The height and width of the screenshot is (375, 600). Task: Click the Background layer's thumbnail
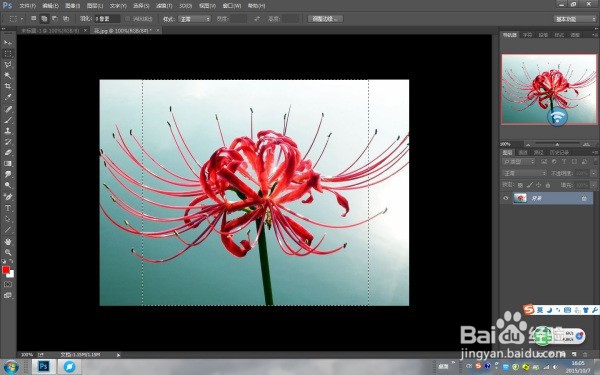click(520, 198)
